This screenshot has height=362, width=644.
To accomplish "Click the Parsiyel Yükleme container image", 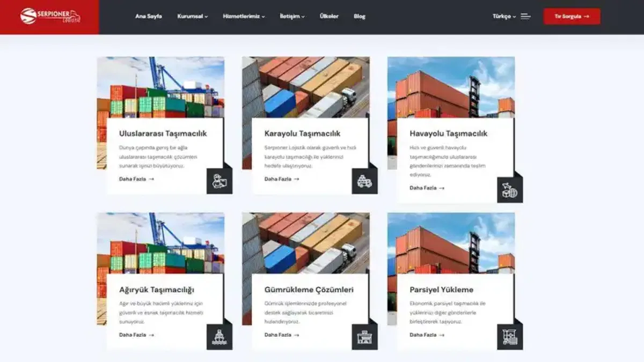I will click(451, 243).
